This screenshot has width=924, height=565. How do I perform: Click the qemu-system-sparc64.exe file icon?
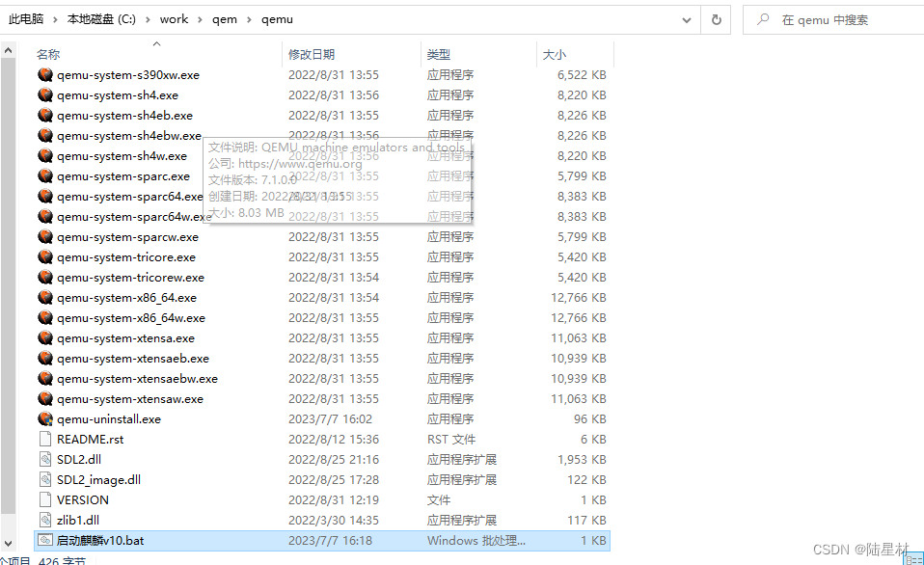[x=45, y=196]
